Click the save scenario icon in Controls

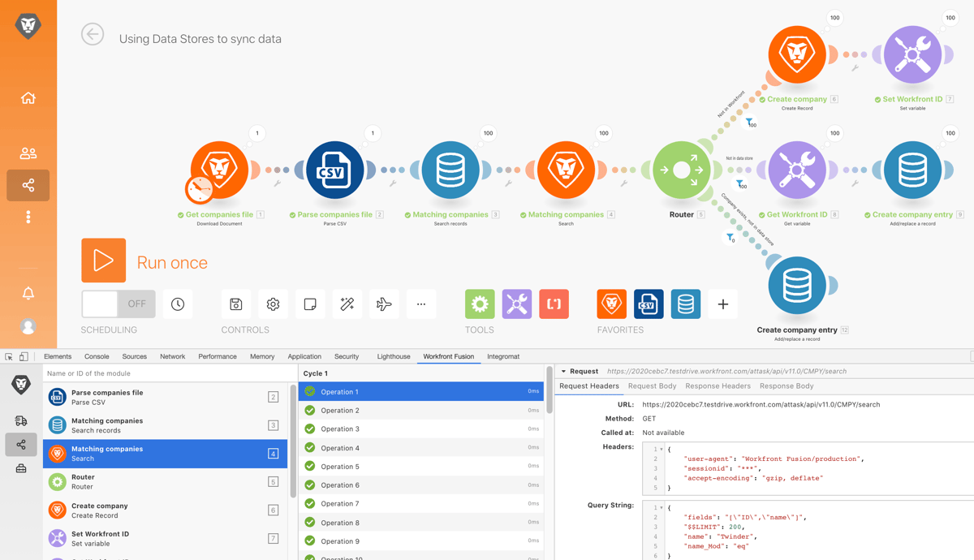pos(235,303)
